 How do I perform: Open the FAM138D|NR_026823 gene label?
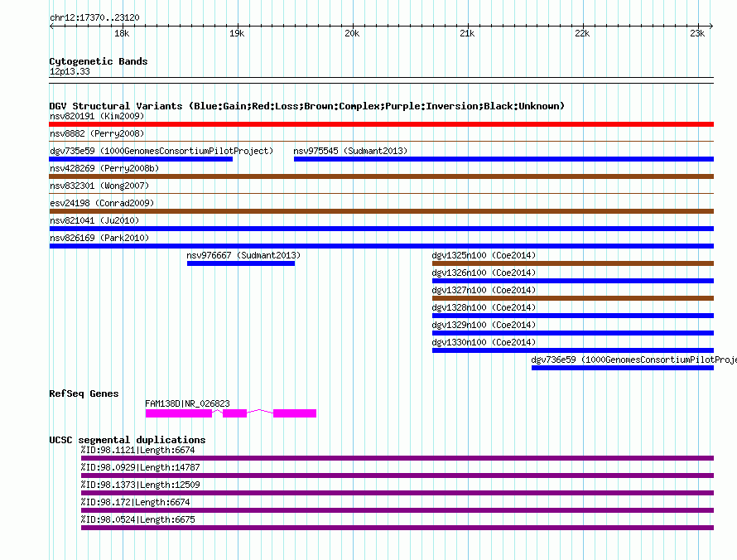point(187,403)
